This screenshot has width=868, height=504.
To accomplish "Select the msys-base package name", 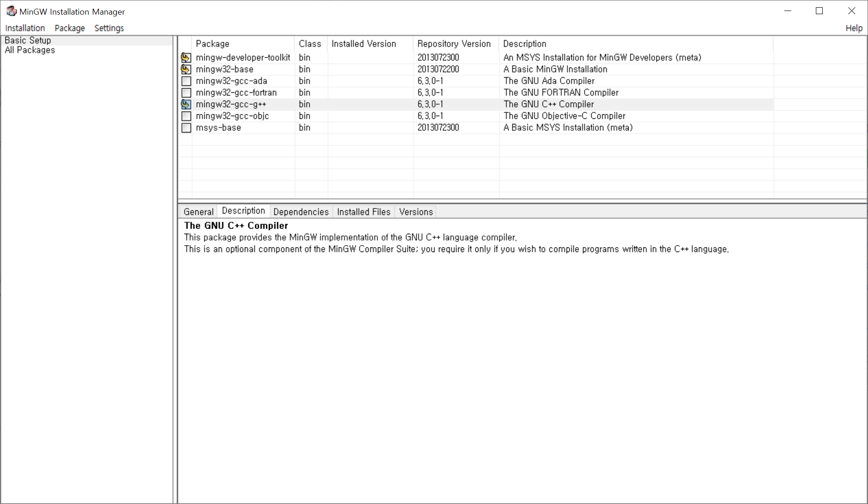I will [x=218, y=128].
